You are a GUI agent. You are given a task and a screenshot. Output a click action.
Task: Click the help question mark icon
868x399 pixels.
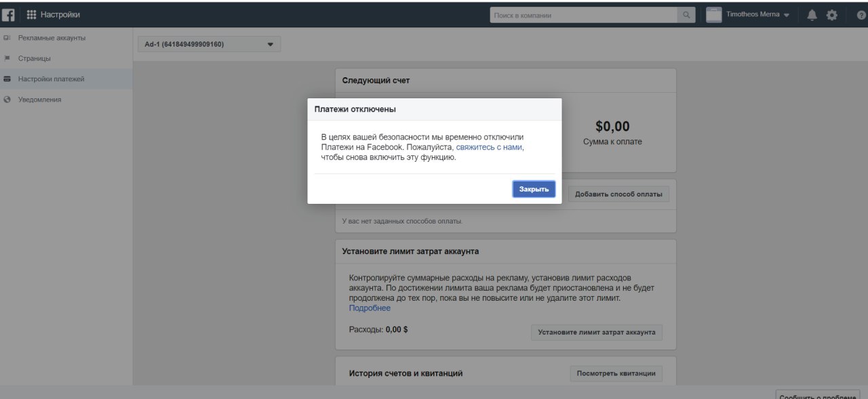coord(861,16)
